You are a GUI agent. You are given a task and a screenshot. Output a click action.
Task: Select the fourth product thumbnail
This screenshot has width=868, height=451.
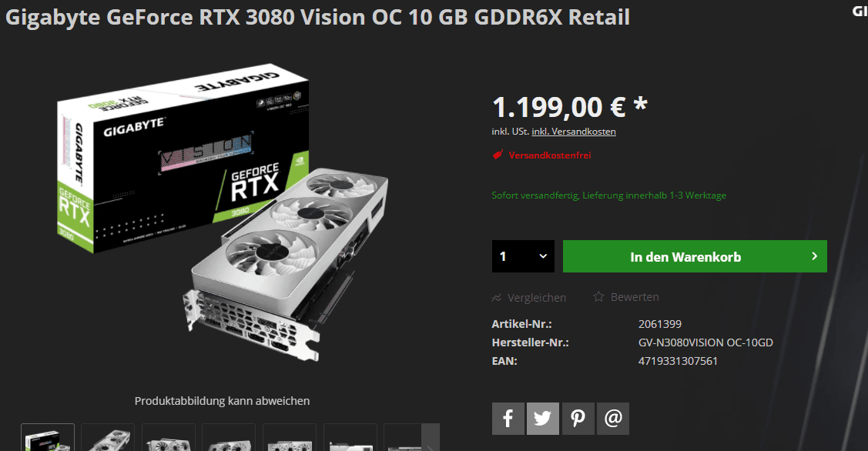pyautogui.click(x=229, y=438)
